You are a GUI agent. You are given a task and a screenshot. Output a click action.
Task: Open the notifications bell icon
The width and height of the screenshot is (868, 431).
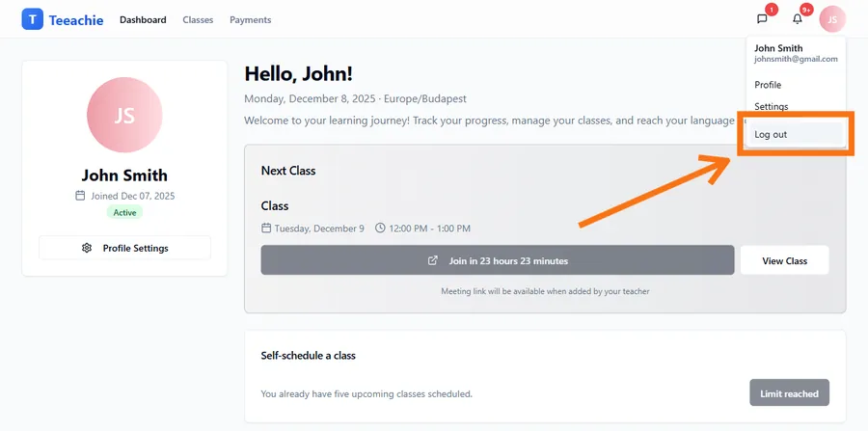tap(798, 19)
